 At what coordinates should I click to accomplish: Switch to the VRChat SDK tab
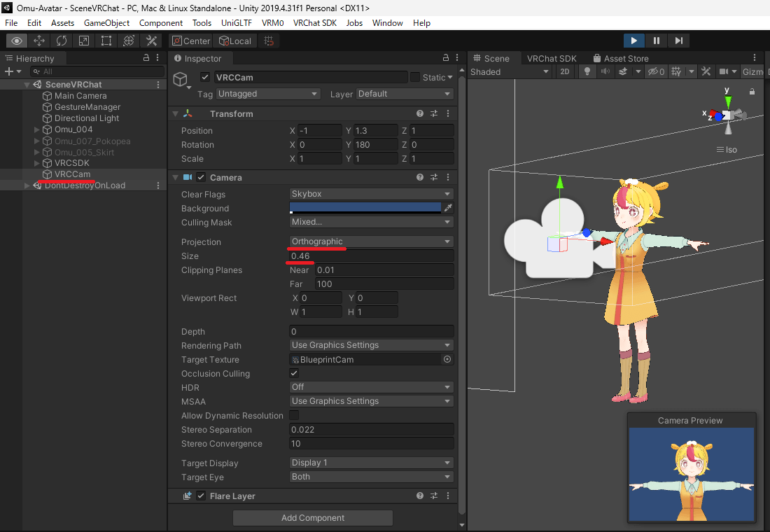pos(551,59)
